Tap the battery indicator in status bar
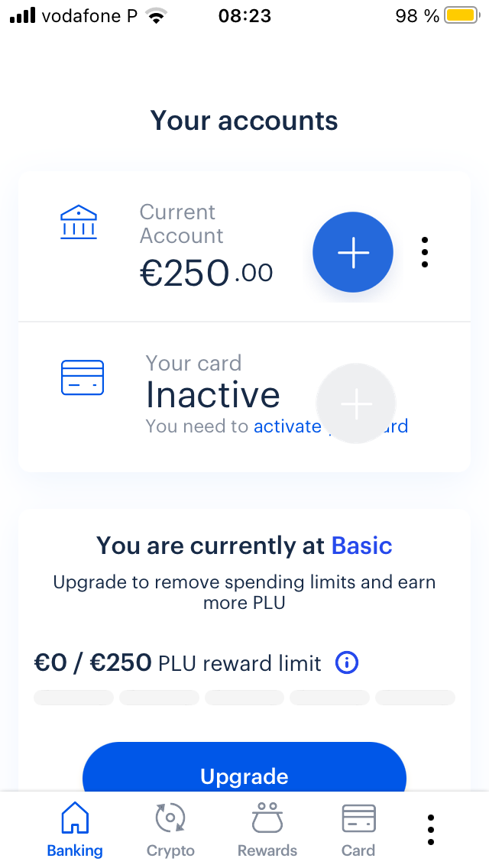 pyautogui.click(x=460, y=15)
